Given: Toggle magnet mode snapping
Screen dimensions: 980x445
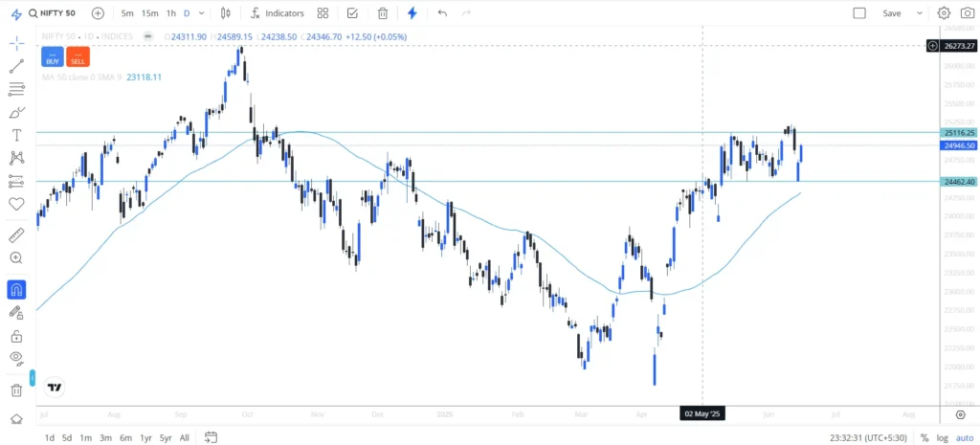Looking at the screenshot, I should point(17,290).
